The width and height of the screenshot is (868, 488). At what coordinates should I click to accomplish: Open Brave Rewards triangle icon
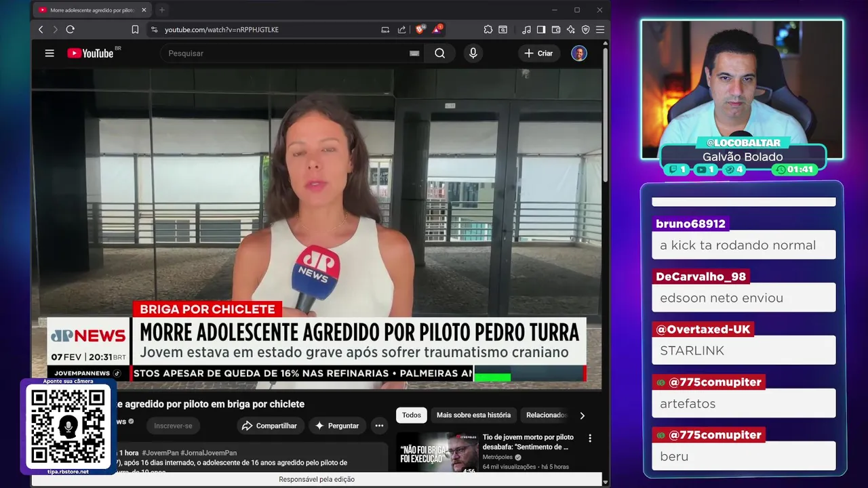437,29
